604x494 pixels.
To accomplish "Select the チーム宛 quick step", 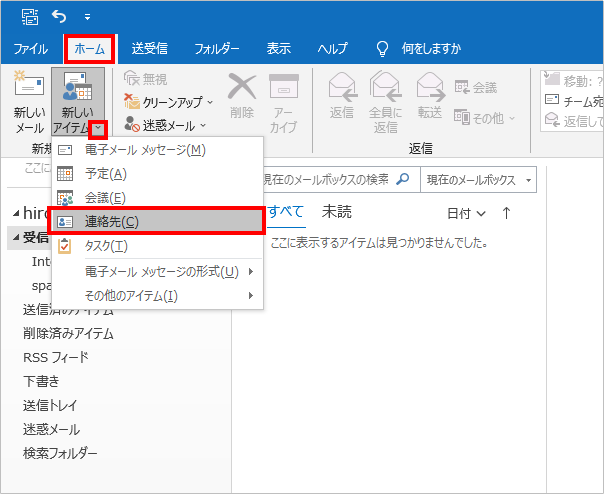I will (x=574, y=101).
